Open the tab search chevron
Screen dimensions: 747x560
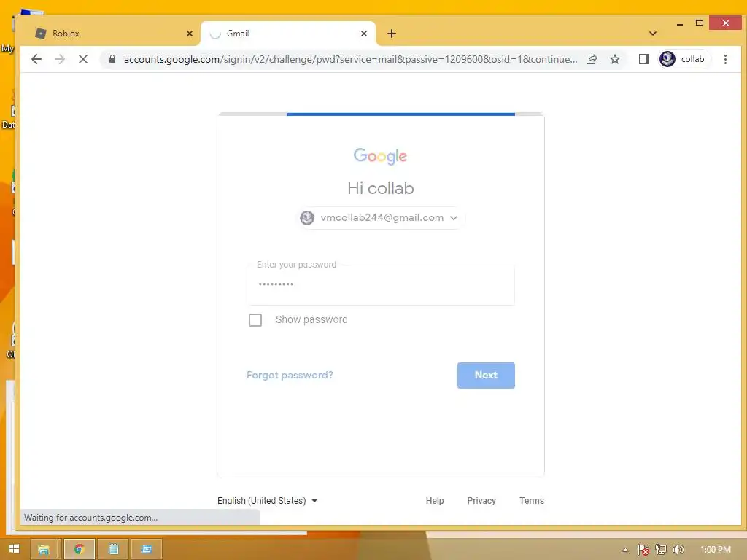[x=653, y=34]
